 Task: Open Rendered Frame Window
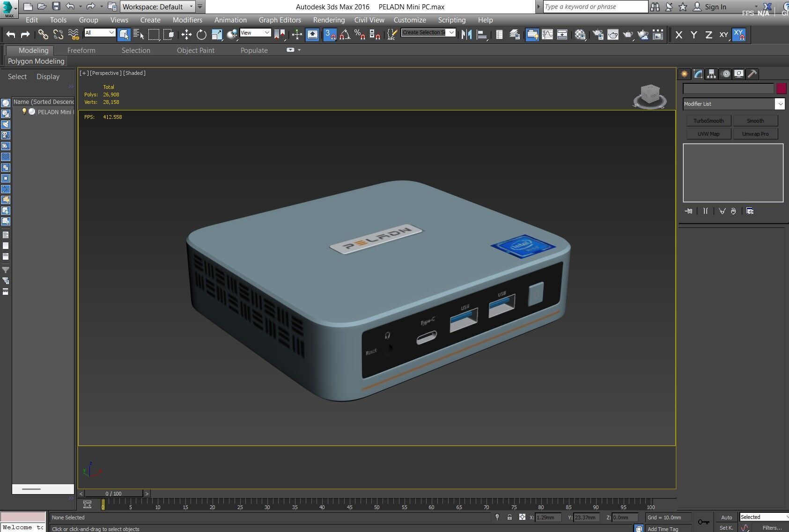613,35
